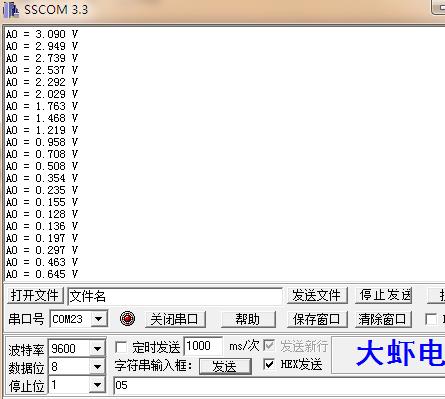Viewport: 445px width, 399px height.
Task: Click the 关闭串口 button
Action: pyautogui.click(x=175, y=319)
